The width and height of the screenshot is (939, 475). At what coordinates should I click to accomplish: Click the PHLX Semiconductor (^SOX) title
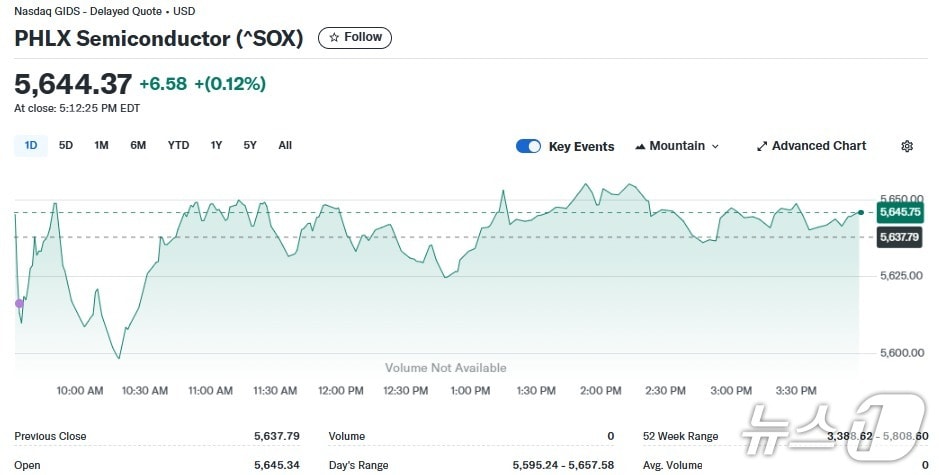coord(160,39)
